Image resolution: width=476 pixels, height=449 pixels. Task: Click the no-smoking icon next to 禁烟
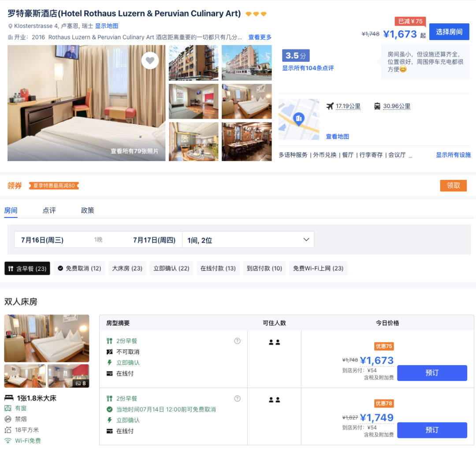coord(8,419)
